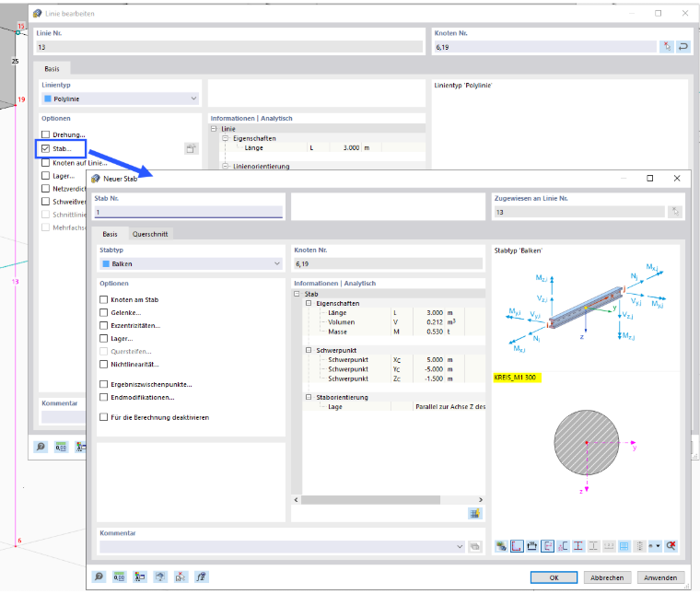Enable the Lager... checkbox in Neuer Stab
Screen dimensions: 700x594
[103, 338]
